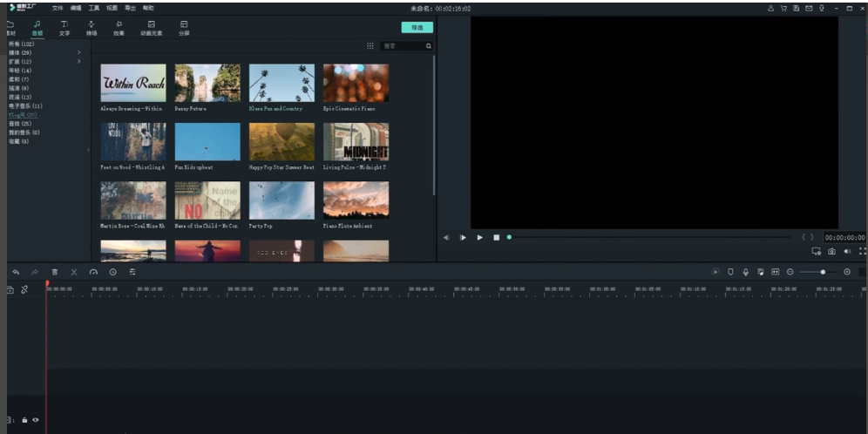Click the undo arrow in timeline toolbar
Viewport: 868px width, 434px height.
pos(15,272)
